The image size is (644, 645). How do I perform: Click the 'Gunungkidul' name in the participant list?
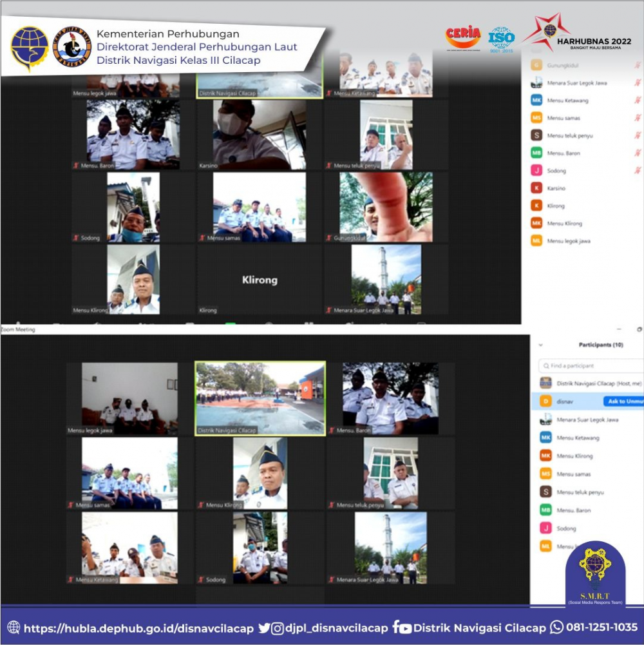point(563,66)
